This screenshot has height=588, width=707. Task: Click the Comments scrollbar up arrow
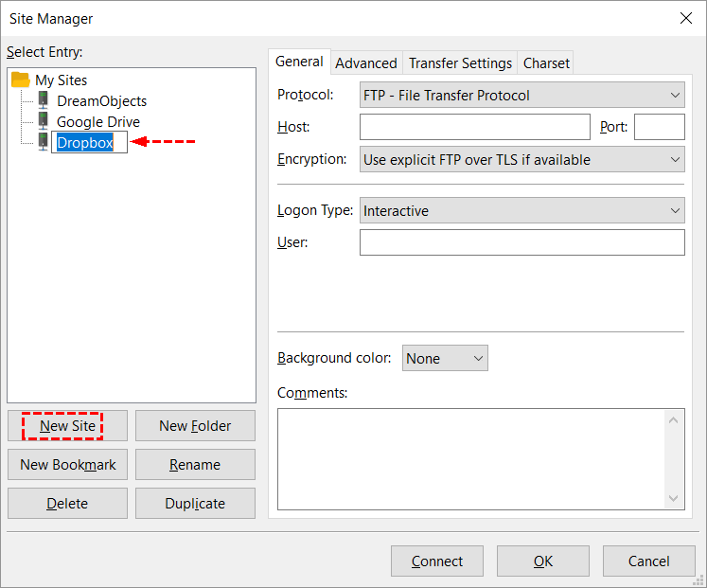pos(674,420)
